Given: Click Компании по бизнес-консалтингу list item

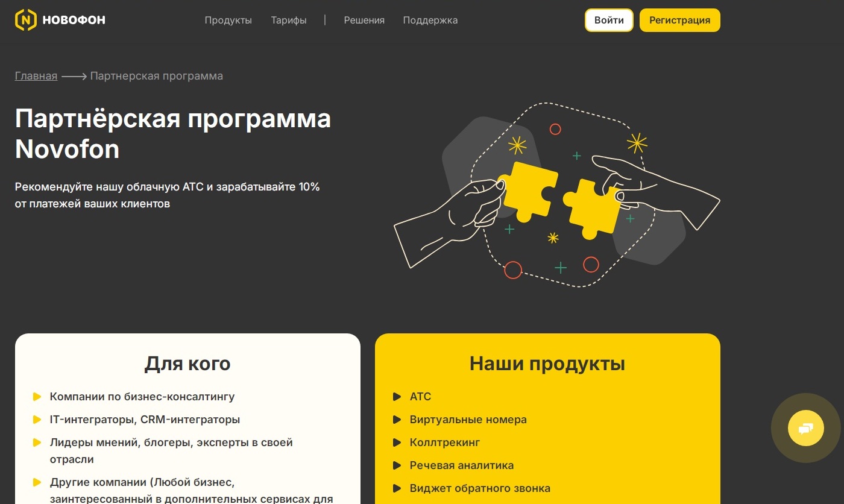Looking at the screenshot, I should 142,397.
